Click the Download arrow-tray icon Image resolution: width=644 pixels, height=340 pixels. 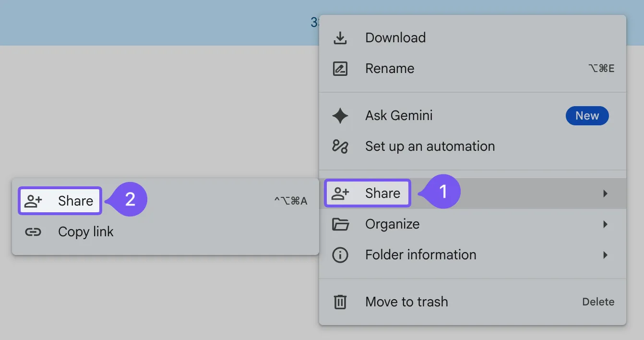(340, 38)
